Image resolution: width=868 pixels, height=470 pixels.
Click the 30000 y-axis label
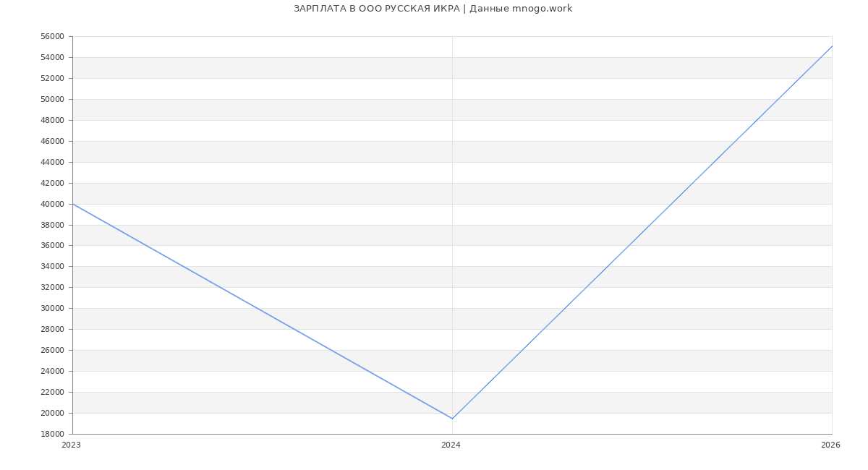click(53, 309)
